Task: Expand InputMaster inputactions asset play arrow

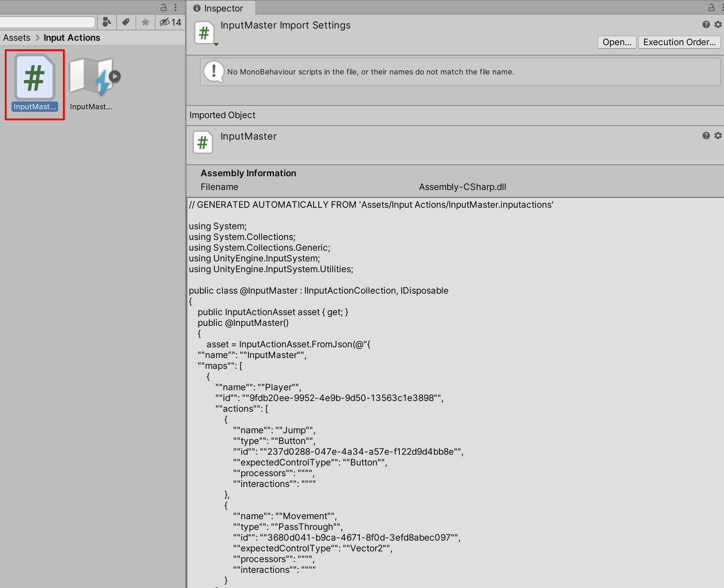Action: pos(115,76)
